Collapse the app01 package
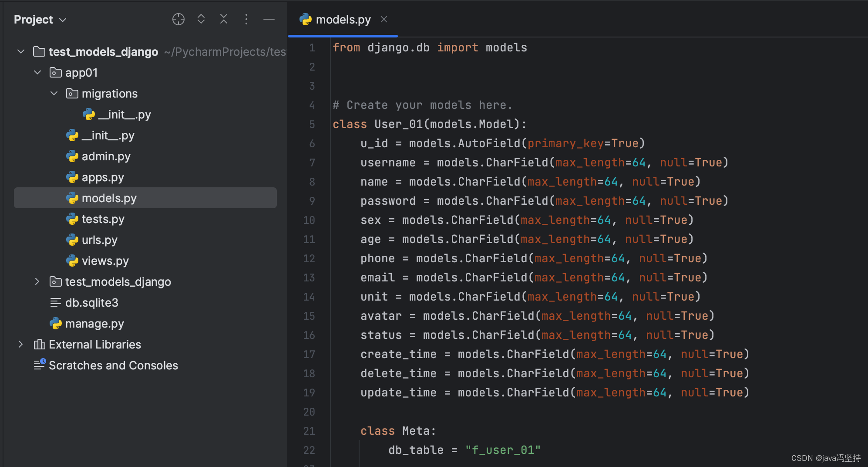Image resolution: width=868 pixels, height=467 pixels. 37,72
